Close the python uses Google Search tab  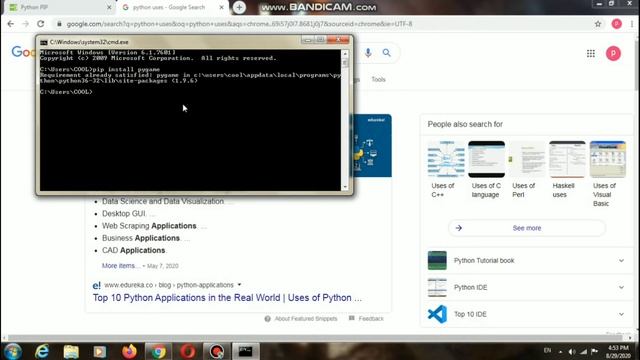(221, 7)
